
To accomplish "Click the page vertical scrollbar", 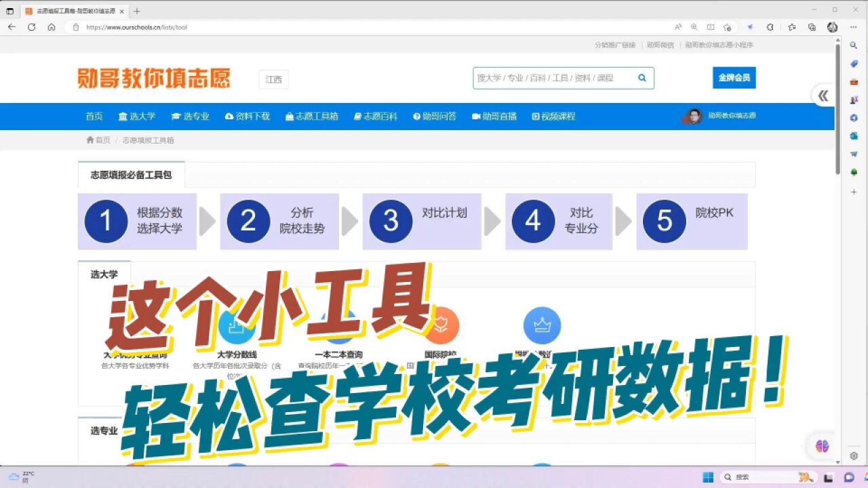I will point(838,108).
